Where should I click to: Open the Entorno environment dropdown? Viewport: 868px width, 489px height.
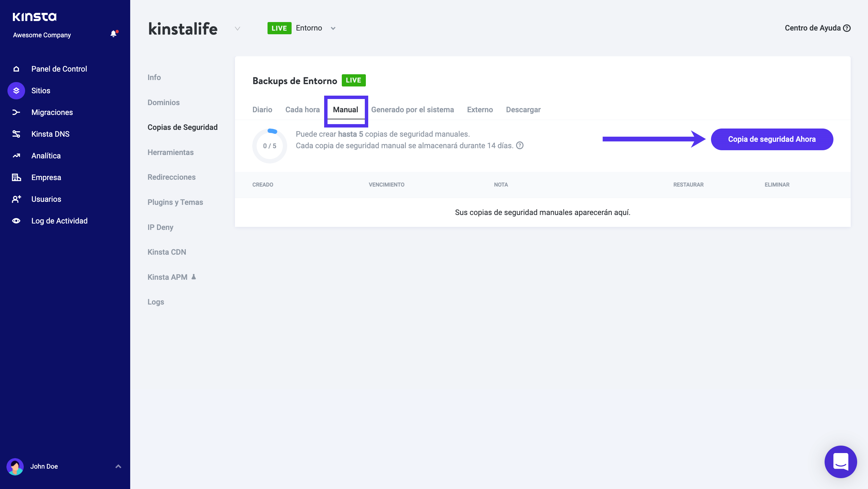coord(333,28)
